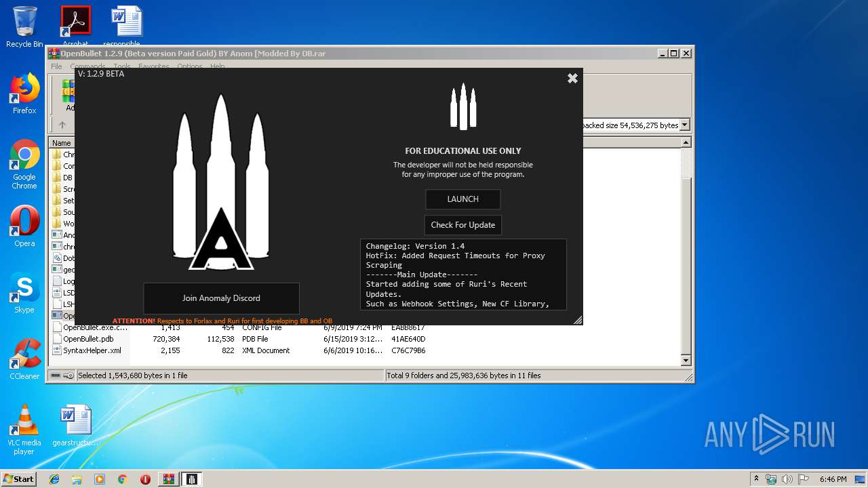
Task: Click the LAUNCH button
Action: (463, 199)
